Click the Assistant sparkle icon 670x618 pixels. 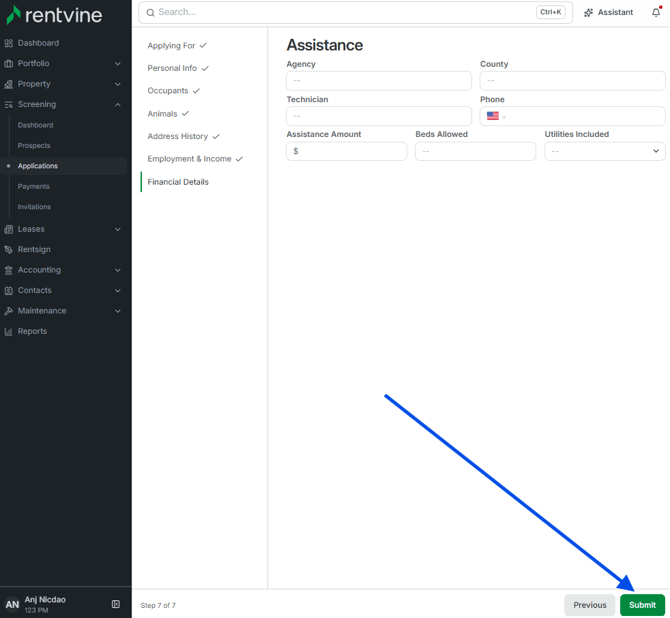tap(588, 12)
